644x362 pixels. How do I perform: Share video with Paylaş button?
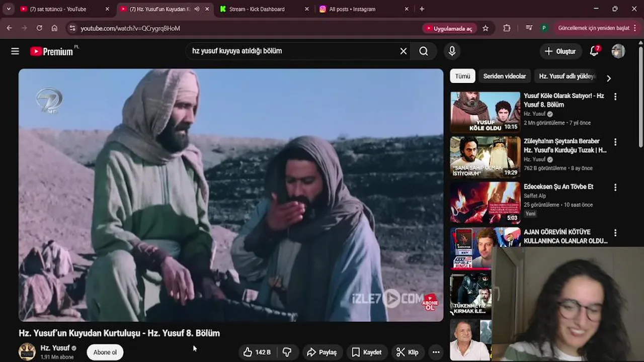tap(321, 352)
